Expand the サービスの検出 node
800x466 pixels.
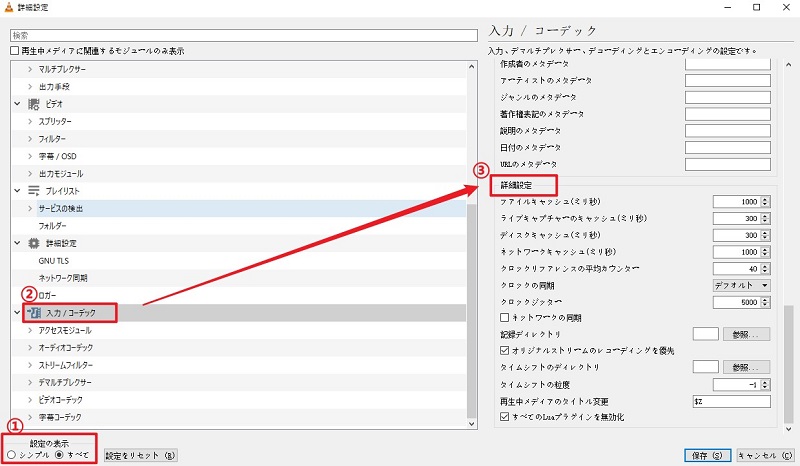click(x=30, y=208)
